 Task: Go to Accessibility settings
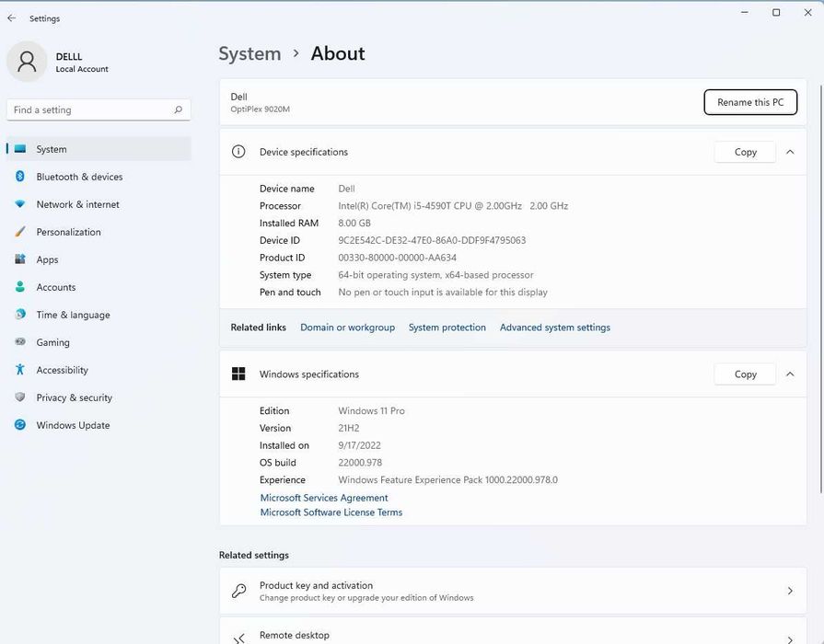click(62, 370)
